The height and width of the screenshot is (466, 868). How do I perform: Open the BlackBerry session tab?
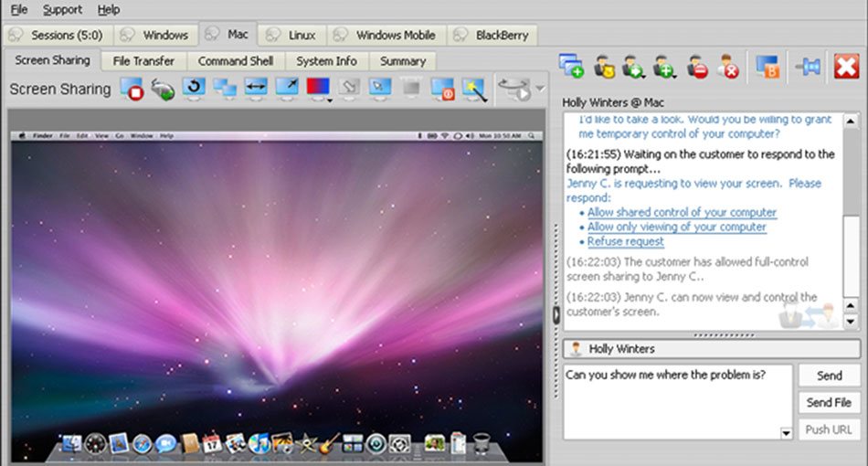click(492, 35)
